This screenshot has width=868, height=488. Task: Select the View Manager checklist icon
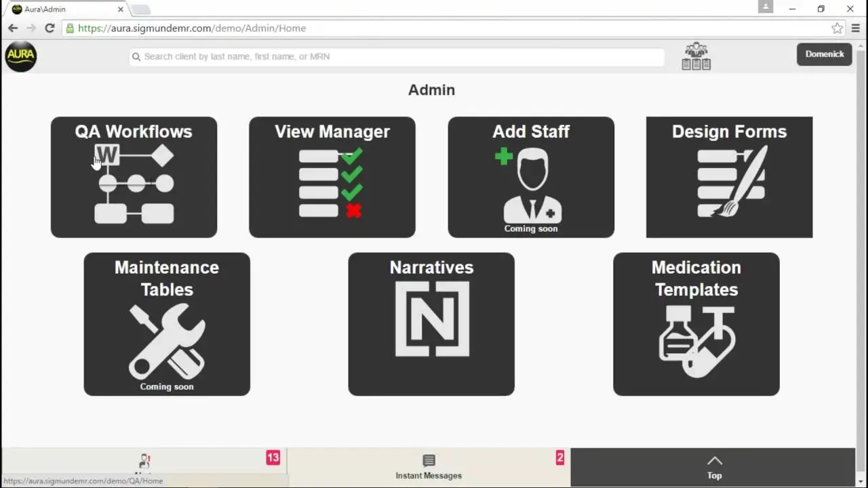tap(332, 183)
